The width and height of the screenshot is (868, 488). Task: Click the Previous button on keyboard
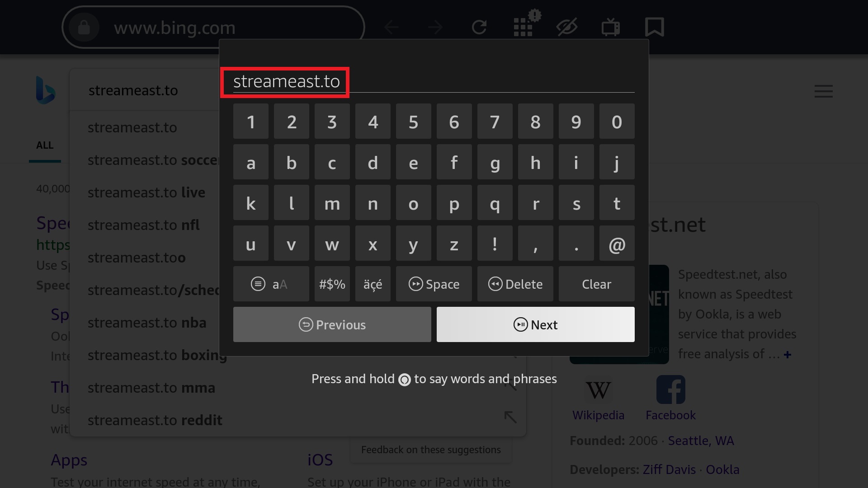click(332, 324)
